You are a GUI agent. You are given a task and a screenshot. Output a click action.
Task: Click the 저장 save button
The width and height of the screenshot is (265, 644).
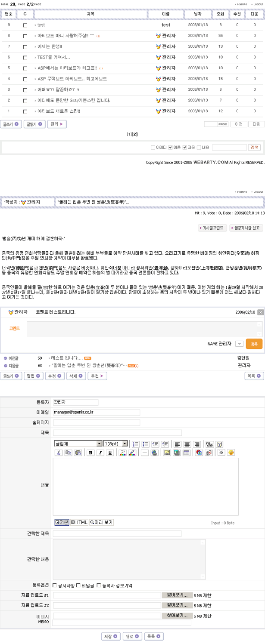tap(111, 636)
